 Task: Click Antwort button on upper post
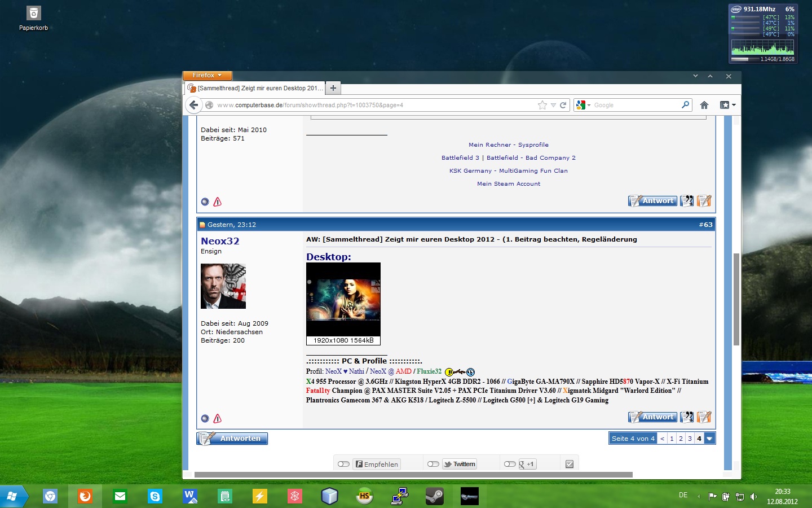pos(652,200)
